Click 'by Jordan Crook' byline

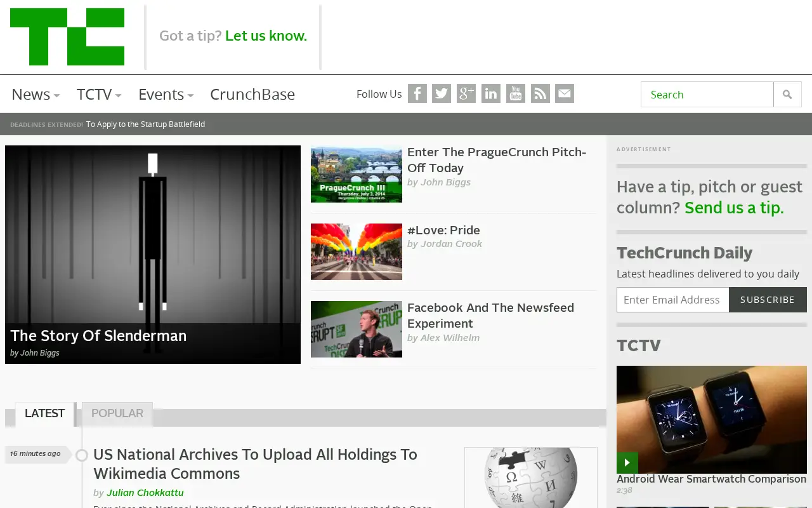tap(445, 244)
